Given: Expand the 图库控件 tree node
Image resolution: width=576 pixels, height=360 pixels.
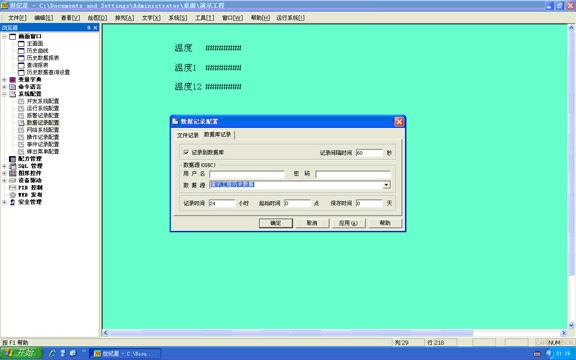Looking at the screenshot, I should pyautogui.click(x=4, y=173).
